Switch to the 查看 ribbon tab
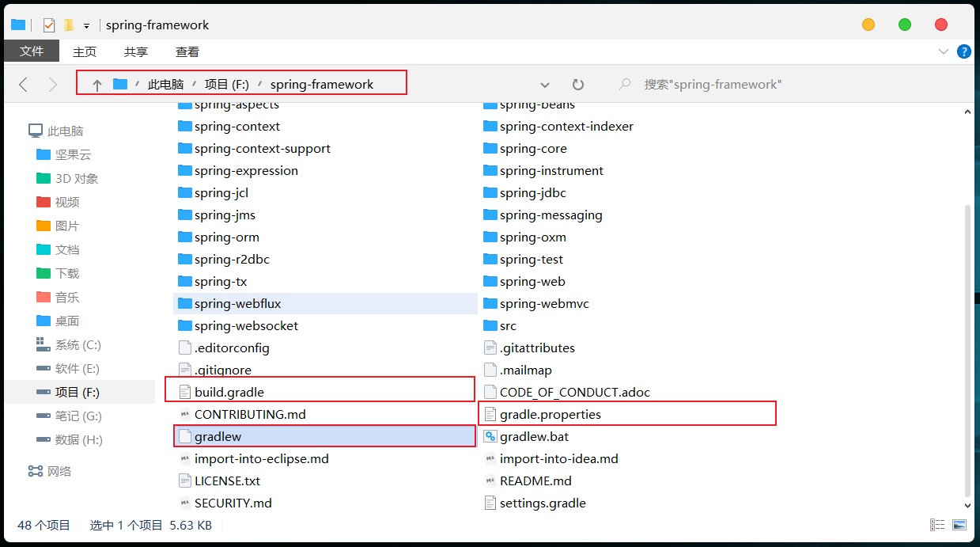The height and width of the screenshot is (547, 980). (187, 51)
